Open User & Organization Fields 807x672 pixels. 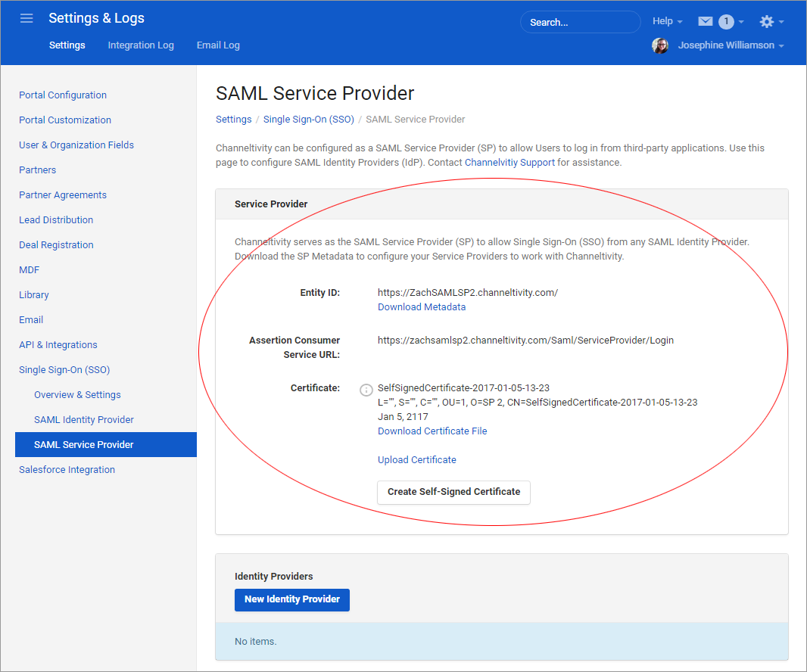click(x=76, y=145)
